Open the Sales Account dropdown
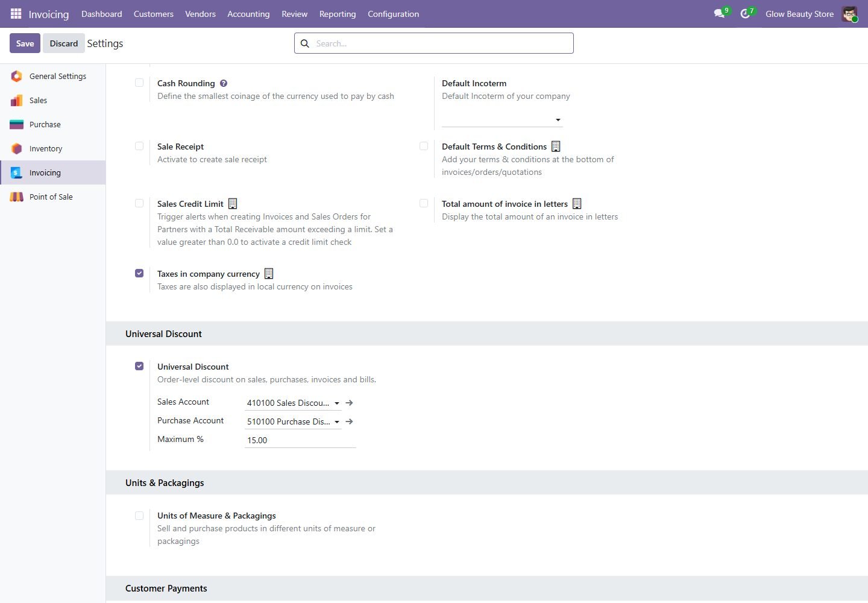Viewport: 868px width, 603px height. point(293,403)
